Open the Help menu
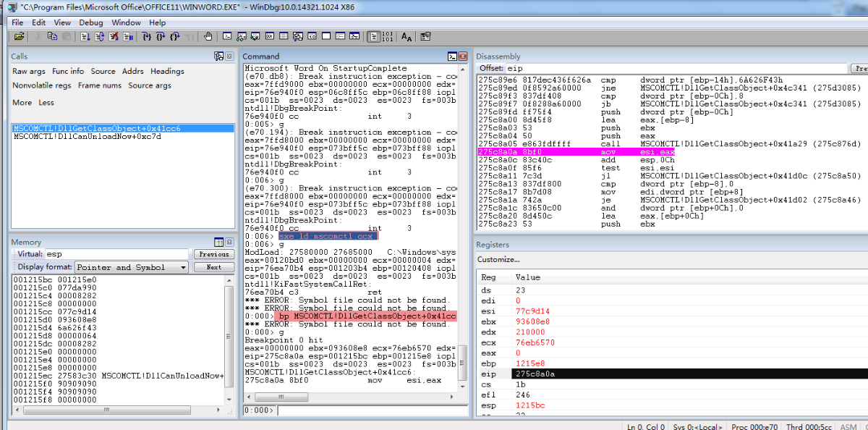This screenshot has height=430, width=868. [x=158, y=22]
